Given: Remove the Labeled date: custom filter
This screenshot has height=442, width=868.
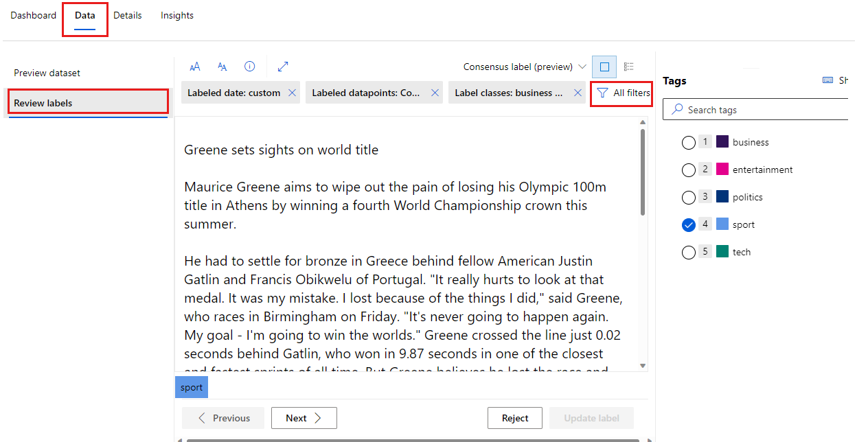Looking at the screenshot, I should (291, 92).
